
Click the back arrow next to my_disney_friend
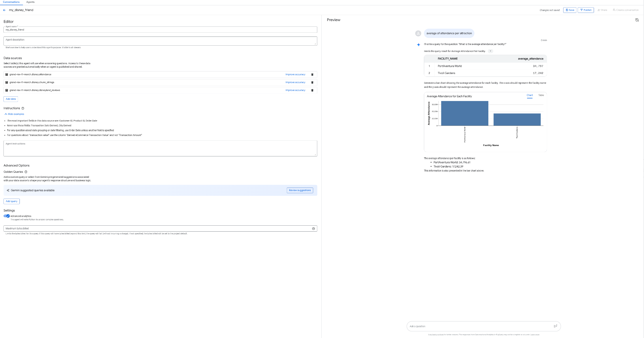[x=4, y=10]
